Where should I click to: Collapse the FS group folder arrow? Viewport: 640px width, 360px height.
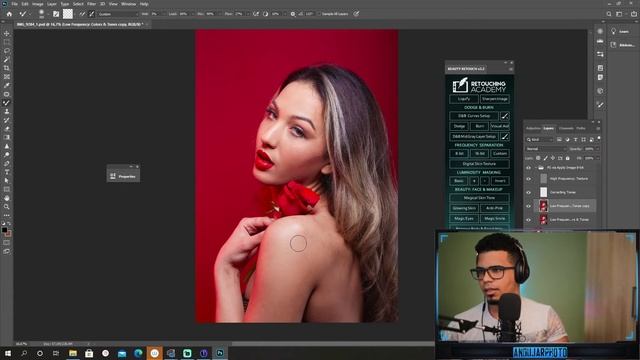point(536,168)
